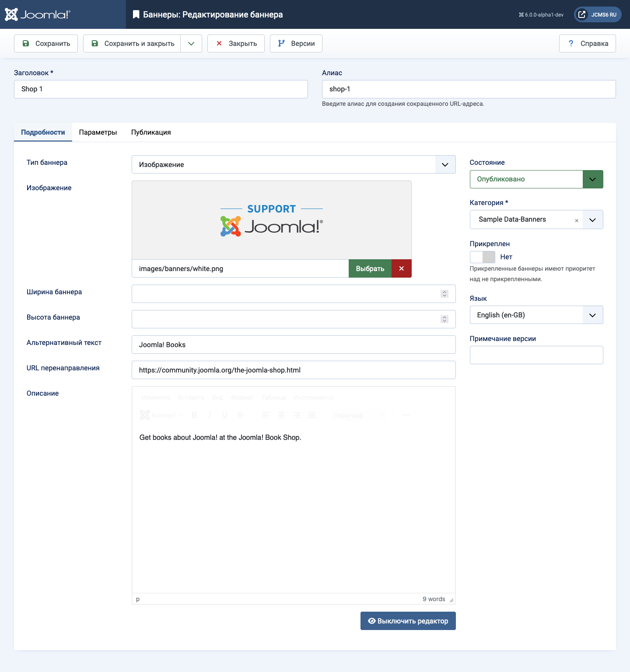The height and width of the screenshot is (672, 630).
Task: Click the Примечание версии input field
Action: [x=536, y=355]
